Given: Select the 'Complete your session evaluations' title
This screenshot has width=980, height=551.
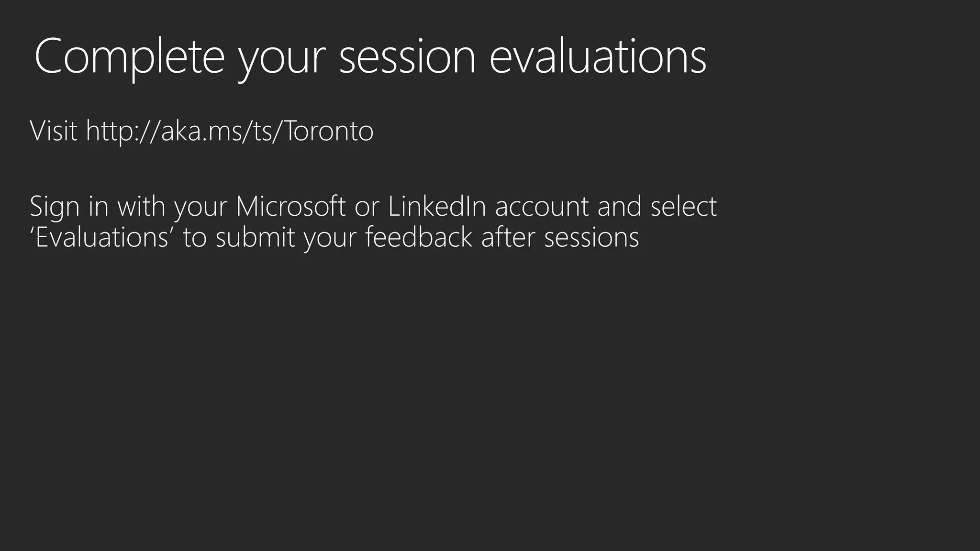Looking at the screenshot, I should pyautogui.click(x=370, y=57).
